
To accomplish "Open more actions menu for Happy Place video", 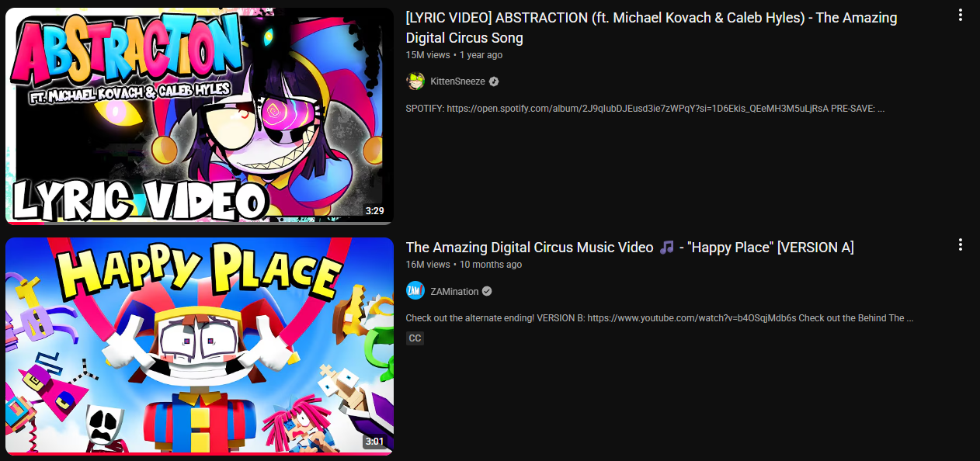I will (961, 244).
